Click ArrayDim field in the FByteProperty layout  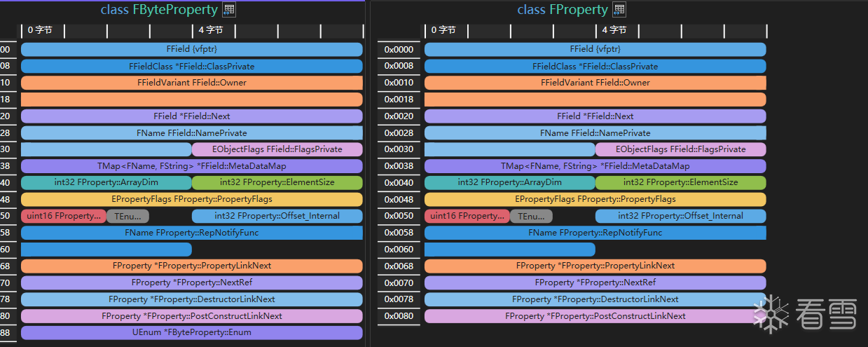tap(106, 182)
